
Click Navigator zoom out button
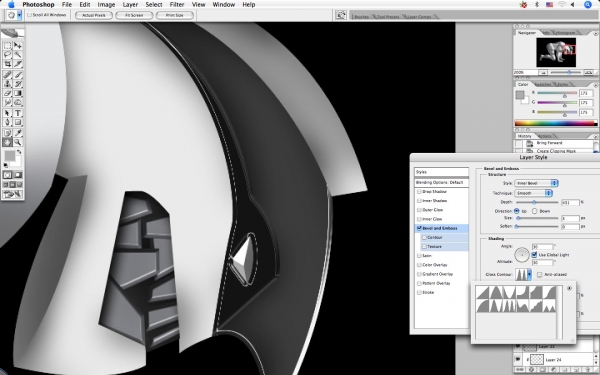pos(543,72)
